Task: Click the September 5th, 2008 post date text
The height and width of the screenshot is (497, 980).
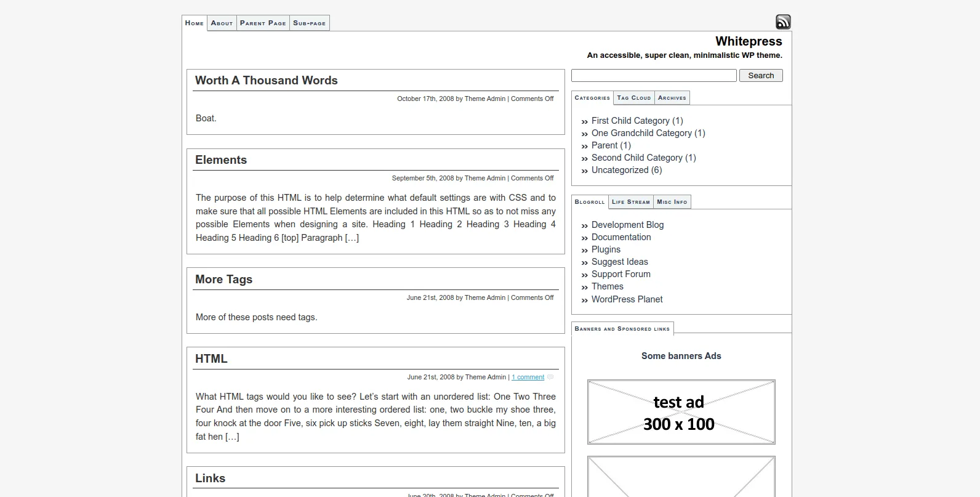Action: 423,178
